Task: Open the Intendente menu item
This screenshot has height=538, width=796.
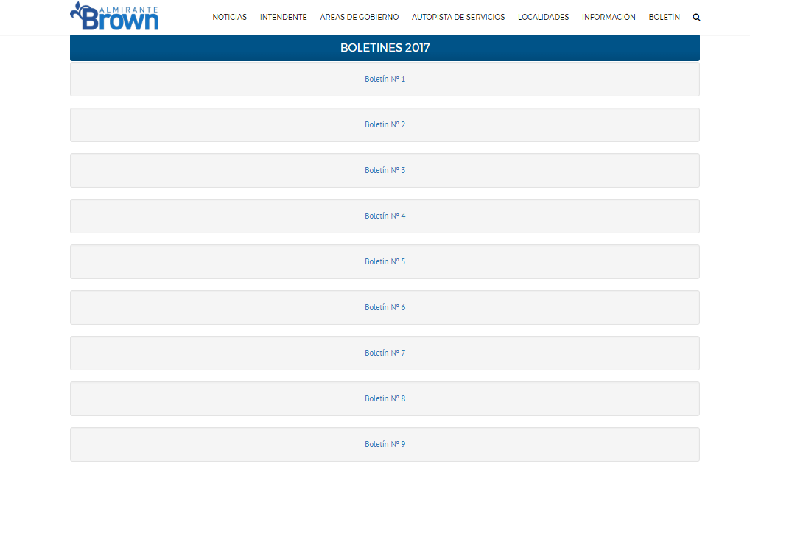Action: point(283,17)
